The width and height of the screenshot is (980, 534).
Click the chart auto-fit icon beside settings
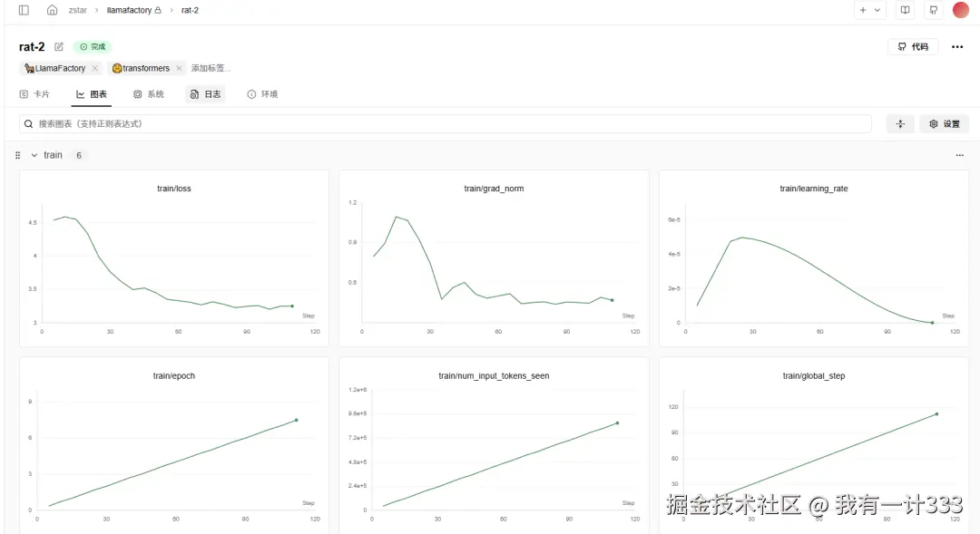(899, 123)
